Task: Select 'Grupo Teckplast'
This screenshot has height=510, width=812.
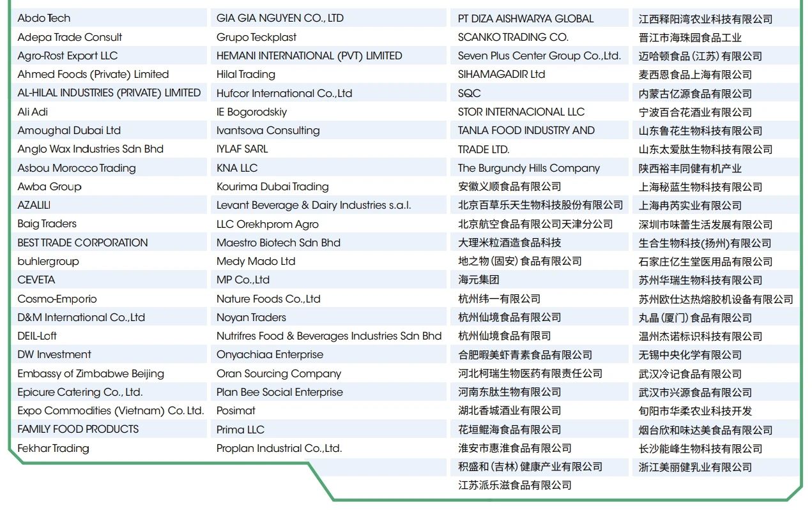Action: coord(257,37)
